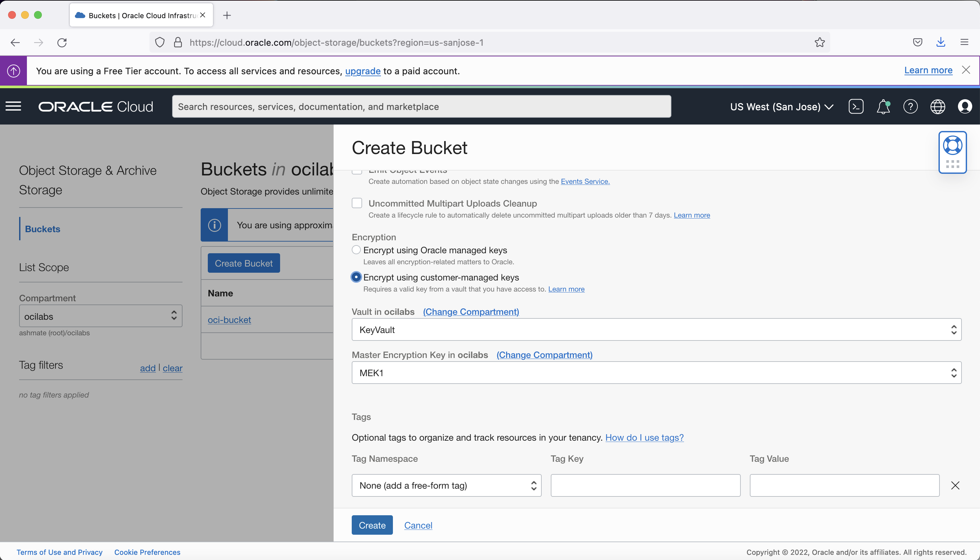
Task: Open the language globe icon
Action: [937, 106]
